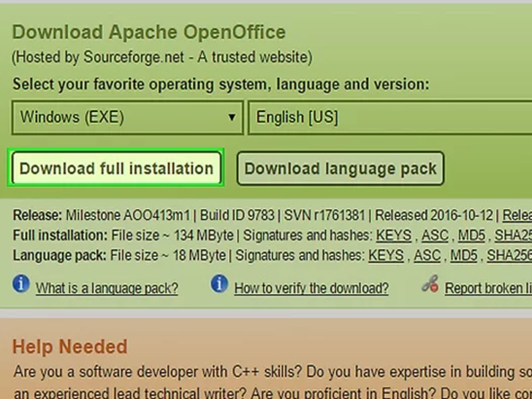The image size is (532, 399).
Task: Open the 'What is a language pack?' link
Action: [107, 288]
